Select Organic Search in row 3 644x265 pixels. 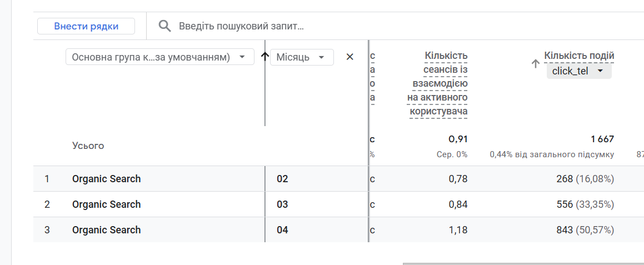coord(106,230)
